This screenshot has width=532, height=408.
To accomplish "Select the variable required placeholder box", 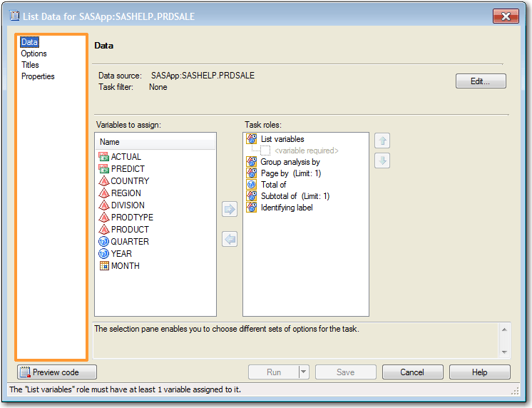I will point(265,151).
